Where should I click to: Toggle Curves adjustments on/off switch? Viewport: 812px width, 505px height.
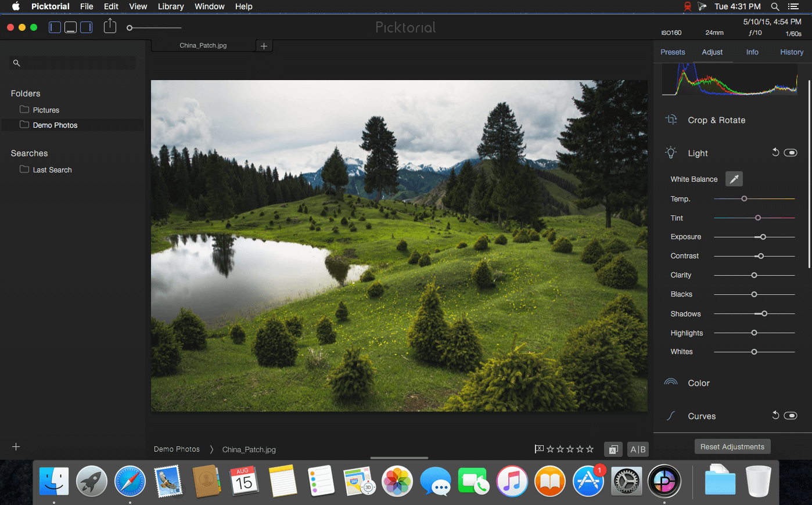coord(791,416)
